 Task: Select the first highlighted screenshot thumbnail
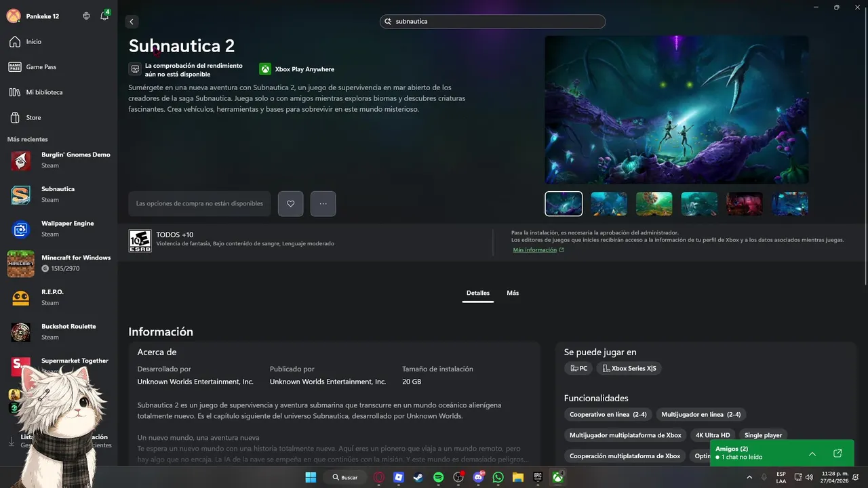564,203
